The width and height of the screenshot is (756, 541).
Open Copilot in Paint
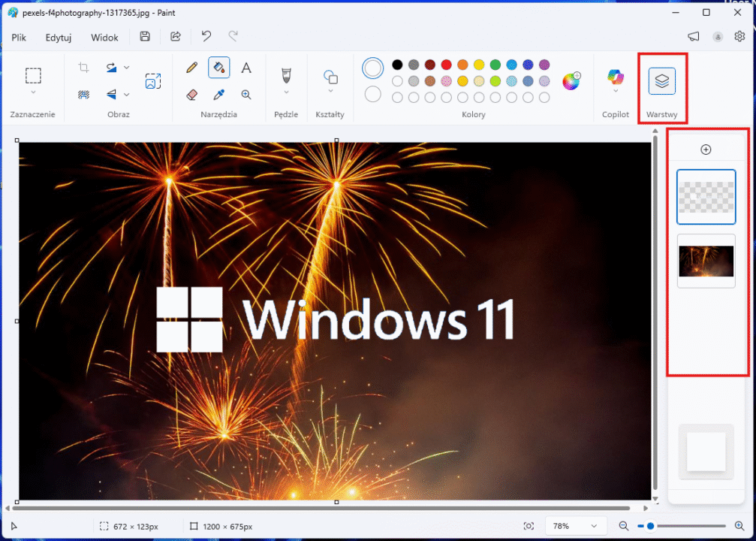click(615, 79)
